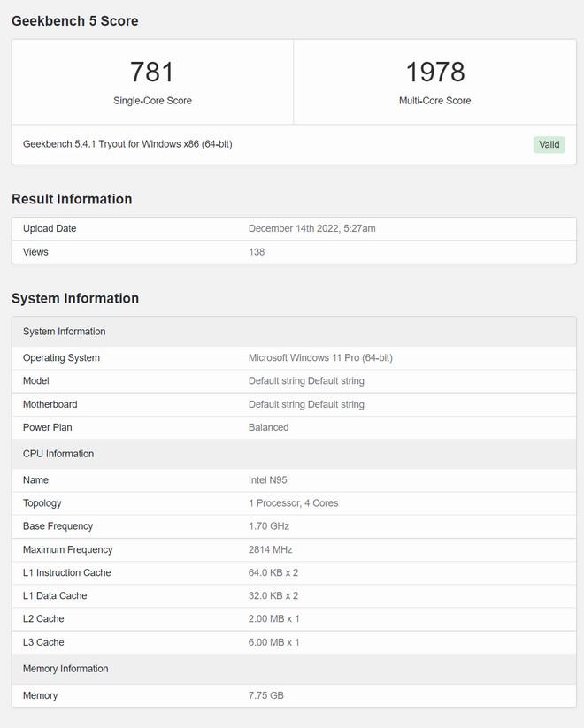The height and width of the screenshot is (728, 584).
Task: Click the topology value 1 Processor, 4 Cores
Action: tap(293, 503)
